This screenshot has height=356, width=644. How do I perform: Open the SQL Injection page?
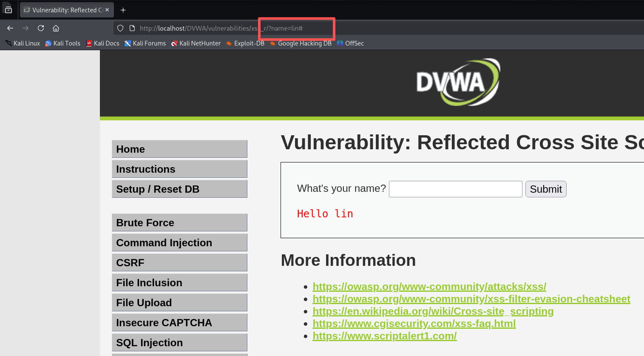pos(179,342)
